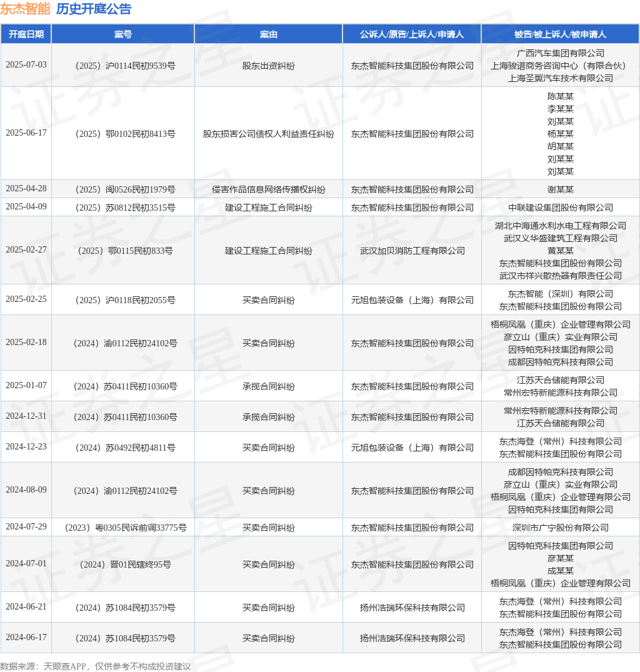Image resolution: width=640 pixels, height=672 pixels.
Task: Click defendant 武汉市祥兴散热器有限责任公司
Action: click(561, 276)
